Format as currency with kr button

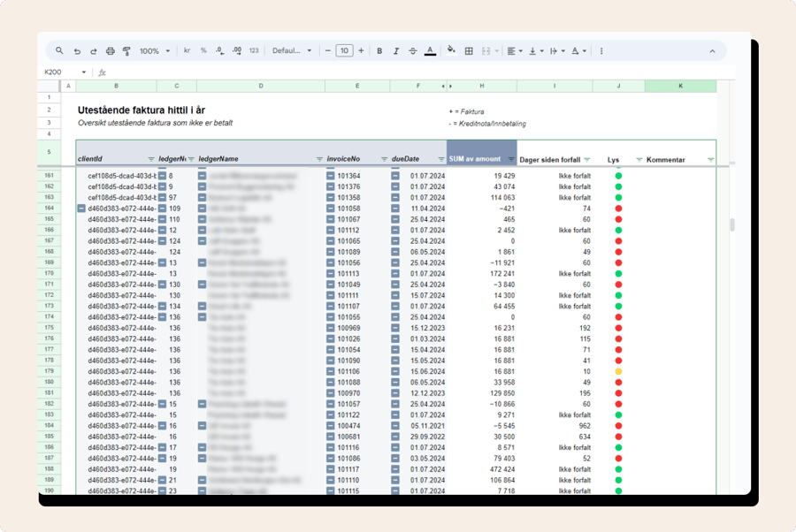[x=187, y=50]
